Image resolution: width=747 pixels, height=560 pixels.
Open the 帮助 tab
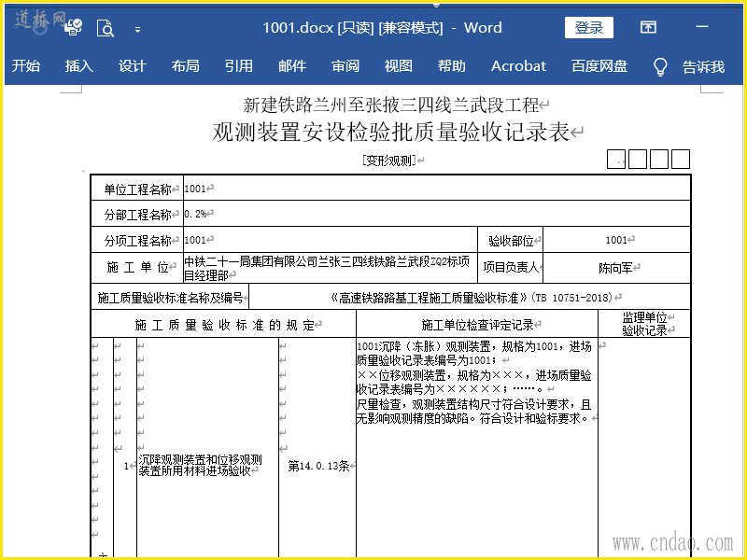pyautogui.click(x=452, y=65)
